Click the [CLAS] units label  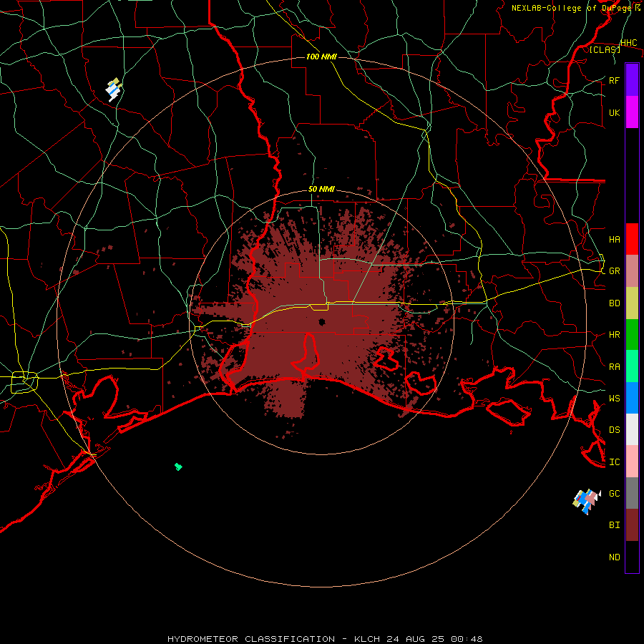(605, 49)
